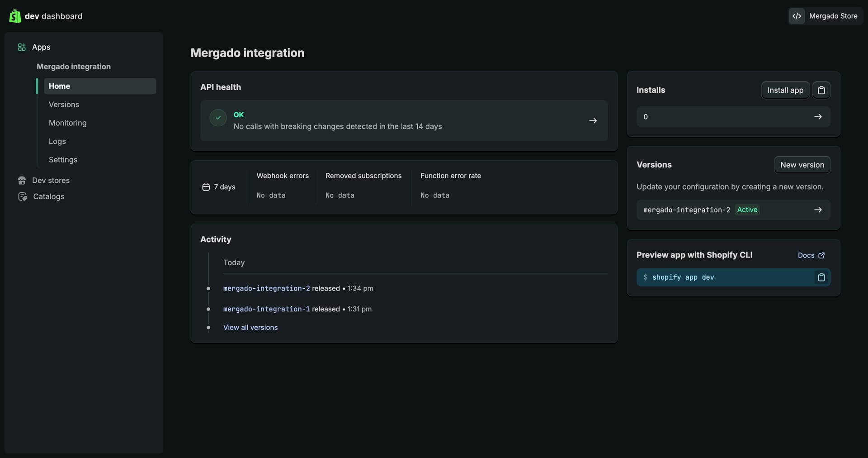
Task: Collapse the Mergado integration sidebar section
Action: click(74, 67)
